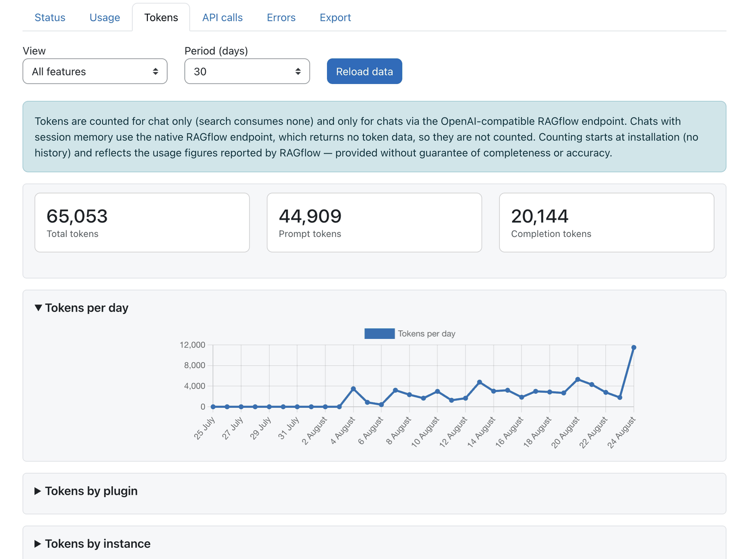Toggle the Tokens per day legend swatch

click(379, 334)
